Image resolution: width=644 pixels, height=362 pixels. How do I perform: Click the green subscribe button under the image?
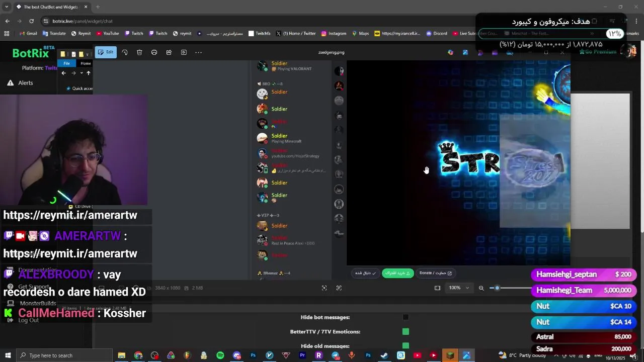tap(397, 273)
